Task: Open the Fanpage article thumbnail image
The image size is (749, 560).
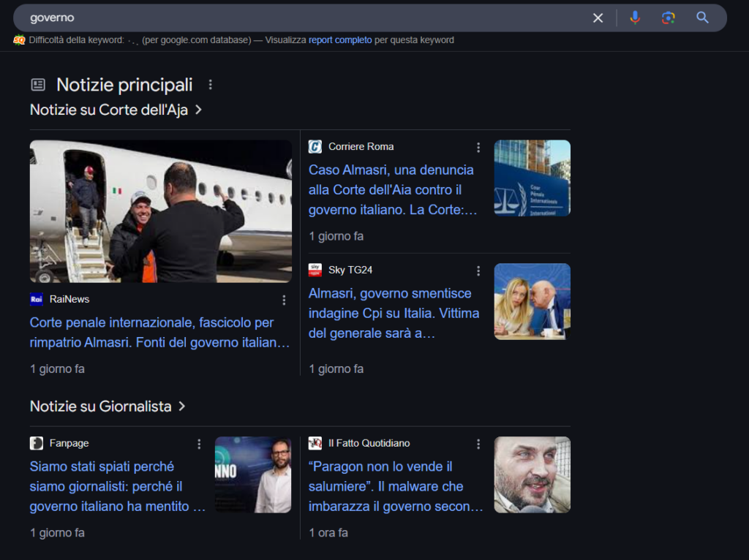Action: tap(252, 475)
